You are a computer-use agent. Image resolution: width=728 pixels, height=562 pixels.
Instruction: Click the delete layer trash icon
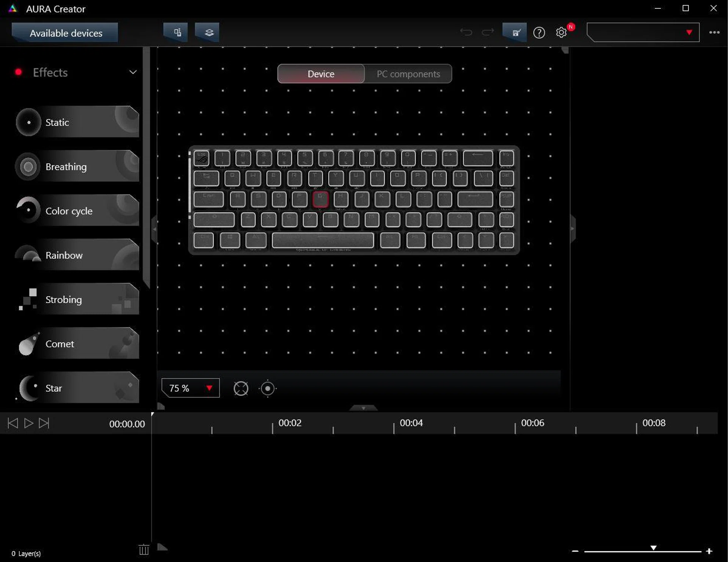144,549
